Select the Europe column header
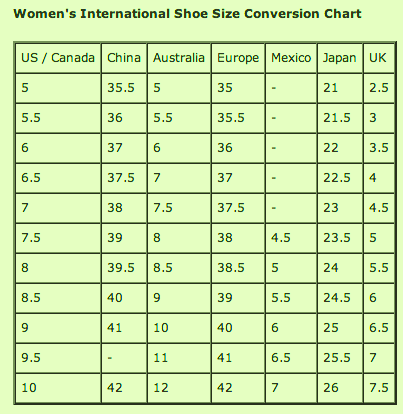 (238, 58)
